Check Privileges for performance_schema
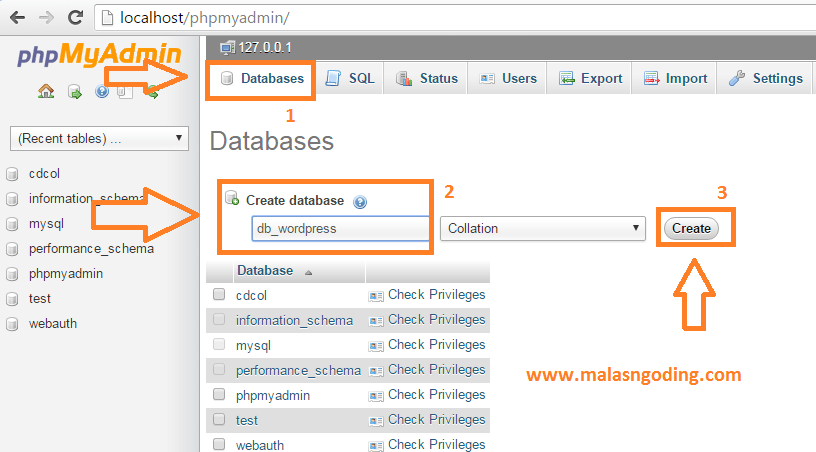Screen dimensions: 816x452 point(436,370)
